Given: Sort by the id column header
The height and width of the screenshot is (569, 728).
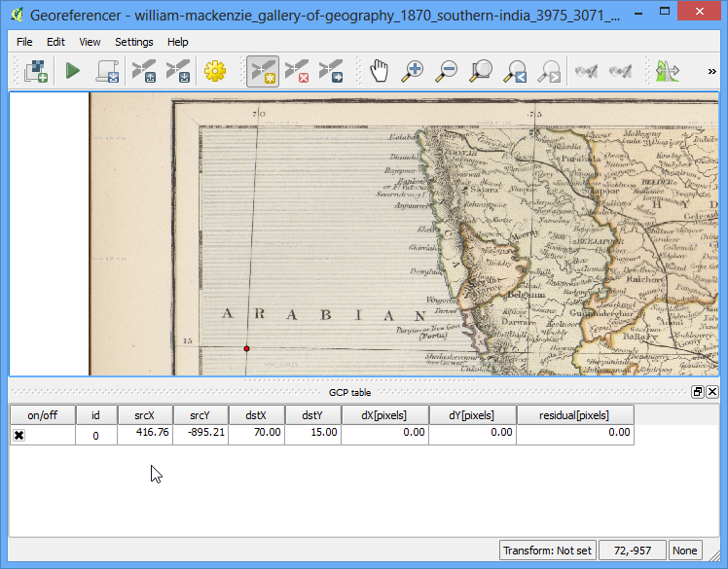Looking at the screenshot, I should pos(96,415).
